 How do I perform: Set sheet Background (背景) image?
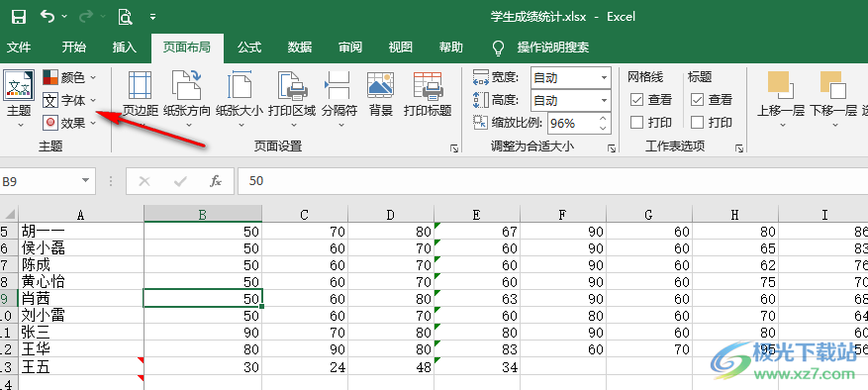[381, 94]
